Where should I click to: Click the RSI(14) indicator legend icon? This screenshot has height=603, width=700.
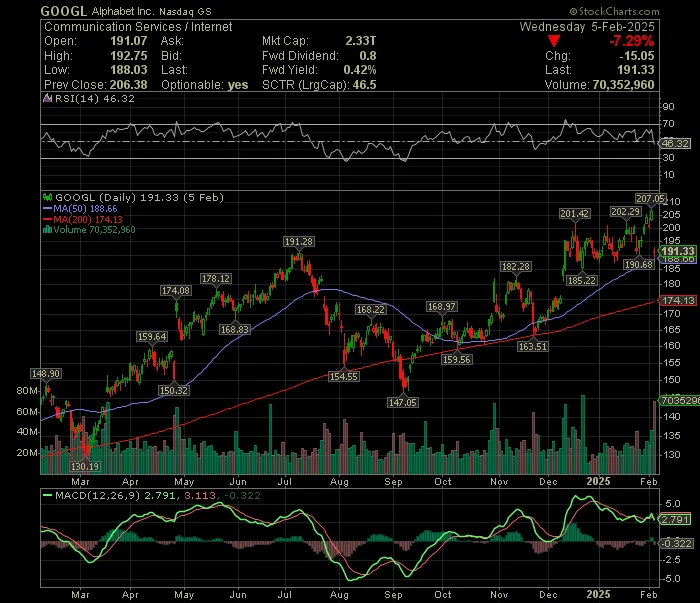click(x=47, y=99)
